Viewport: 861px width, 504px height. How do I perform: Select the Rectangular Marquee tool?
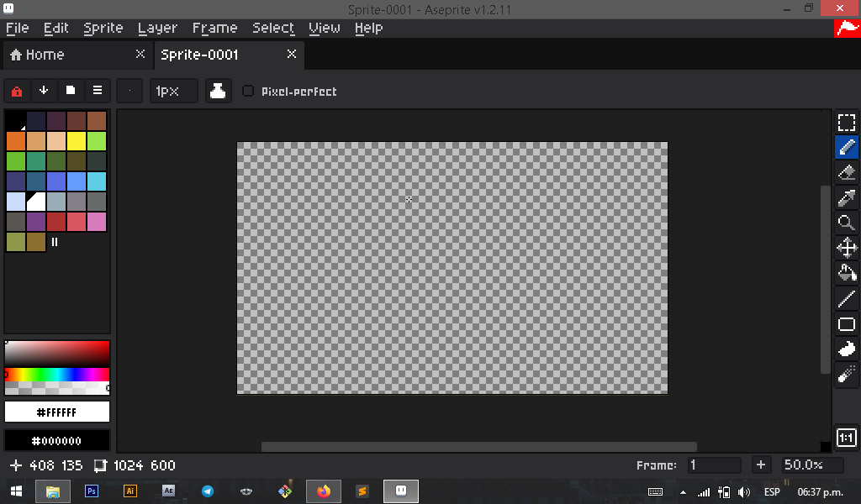tap(847, 123)
